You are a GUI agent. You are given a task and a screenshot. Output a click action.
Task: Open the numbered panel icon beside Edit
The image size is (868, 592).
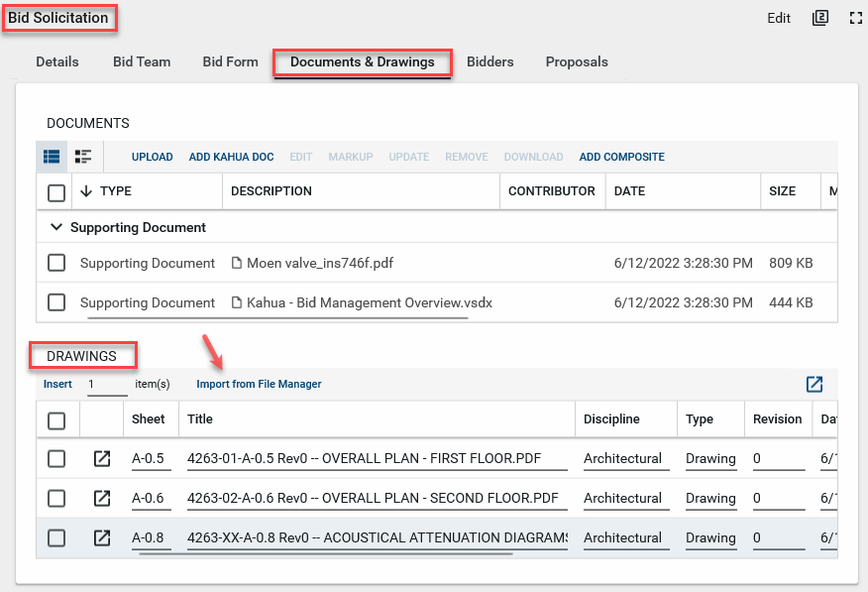click(x=819, y=18)
